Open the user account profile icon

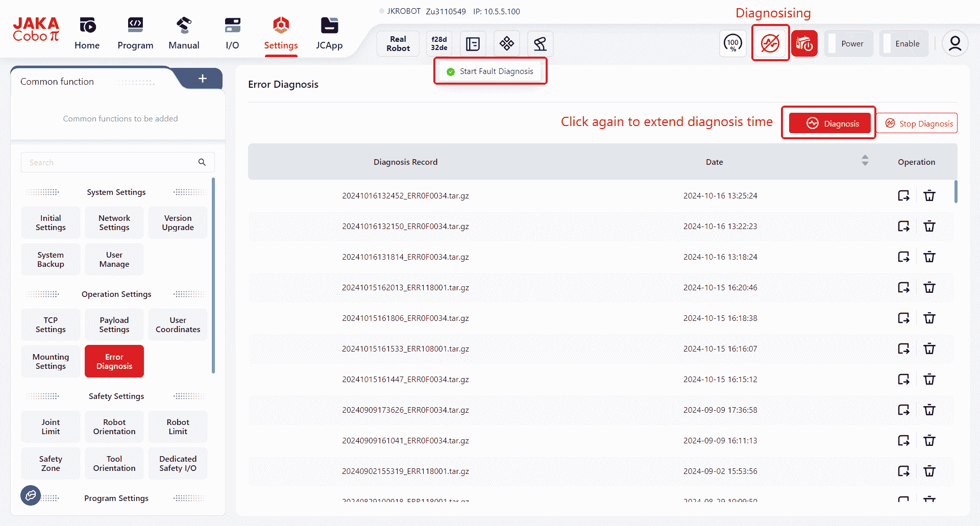pyautogui.click(x=954, y=44)
